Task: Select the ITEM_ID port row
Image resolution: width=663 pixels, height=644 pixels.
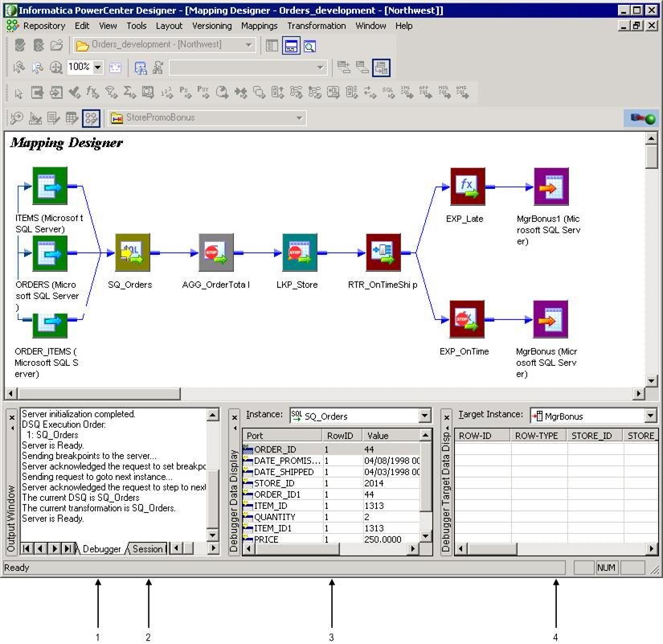Action: pos(331,506)
